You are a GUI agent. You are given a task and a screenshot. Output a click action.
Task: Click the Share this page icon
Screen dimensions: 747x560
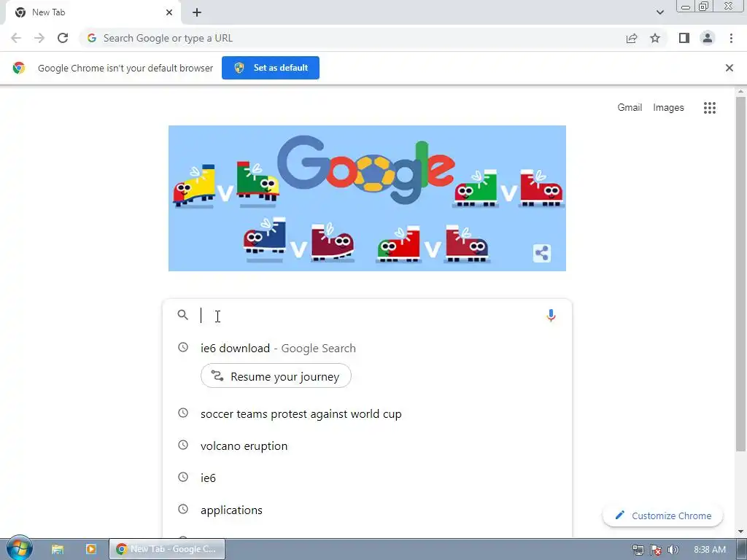(632, 38)
